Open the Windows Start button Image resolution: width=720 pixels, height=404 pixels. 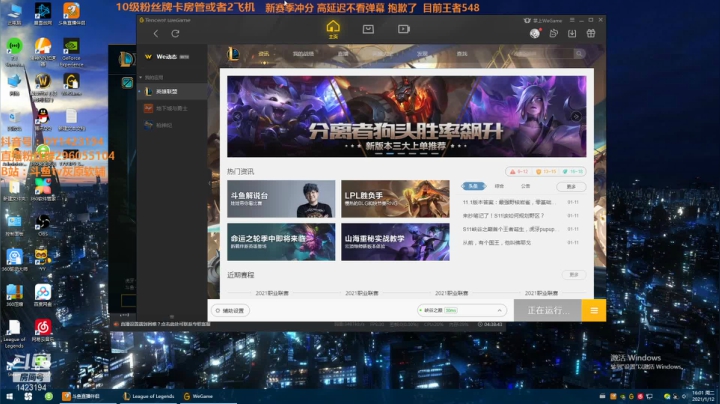[x=9, y=396]
